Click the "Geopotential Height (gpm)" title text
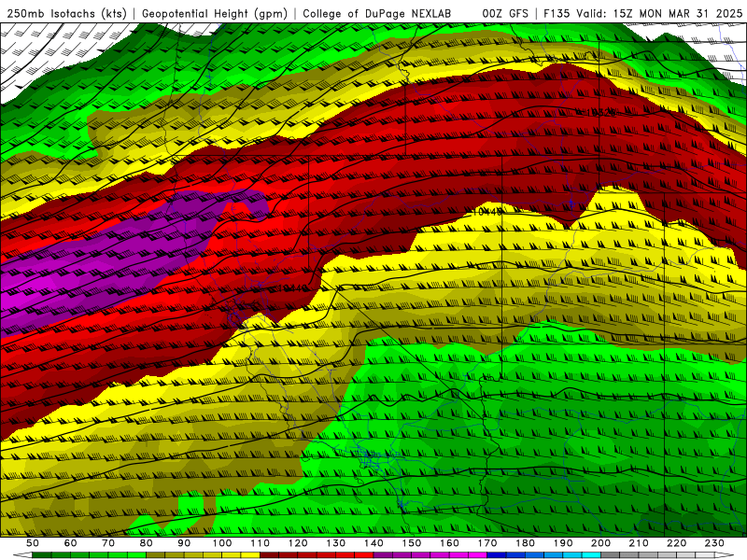This screenshot has width=747, height=560. click(215, 13)
